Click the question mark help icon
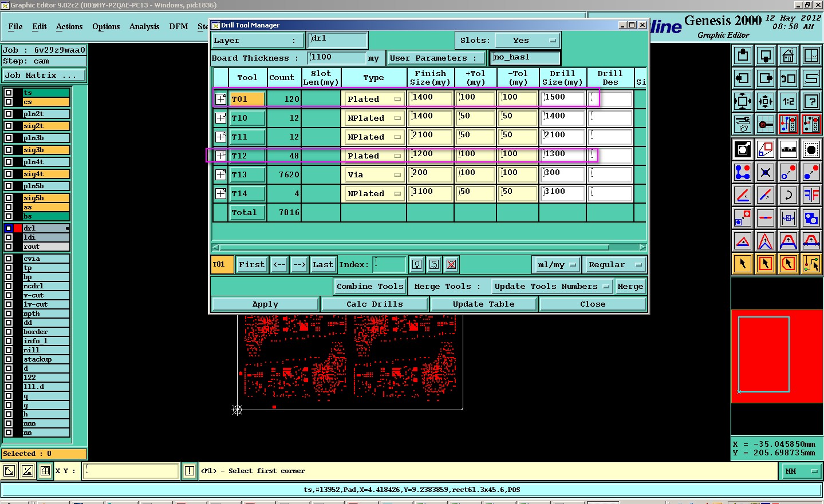Screen dimensions: 824x504 (x=811, y=101)
